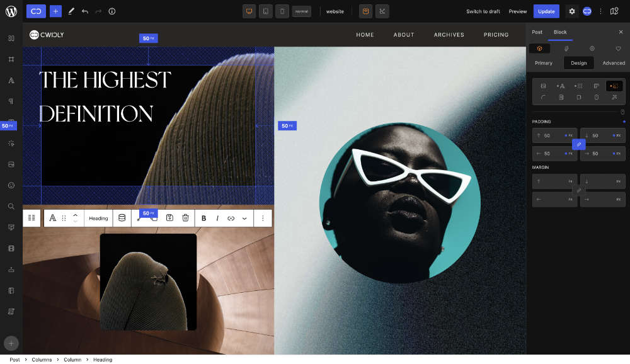Switch the post to draft
This screenshot has height=364, width=630.
pyautogui.click(x=483, y=11)
